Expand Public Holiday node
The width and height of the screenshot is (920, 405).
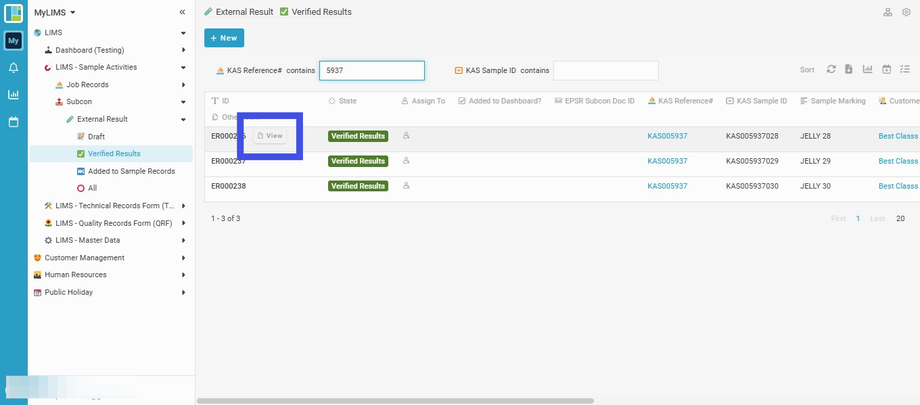184,292
